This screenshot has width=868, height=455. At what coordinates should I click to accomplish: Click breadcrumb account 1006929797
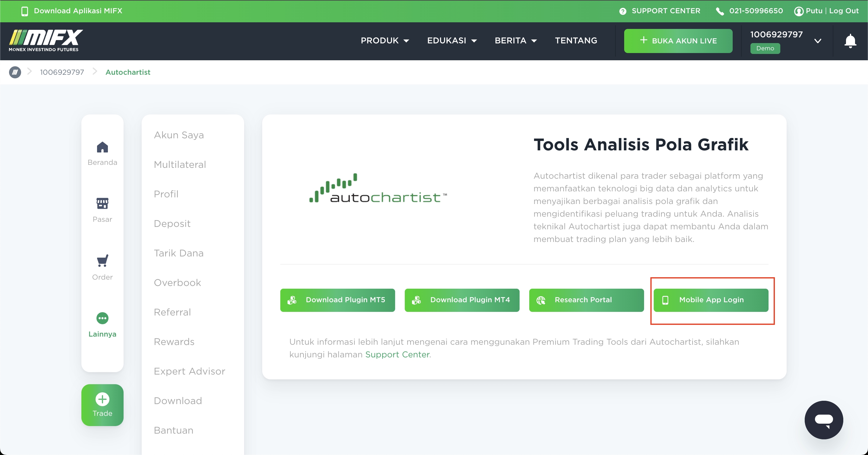tap(62, 72)
